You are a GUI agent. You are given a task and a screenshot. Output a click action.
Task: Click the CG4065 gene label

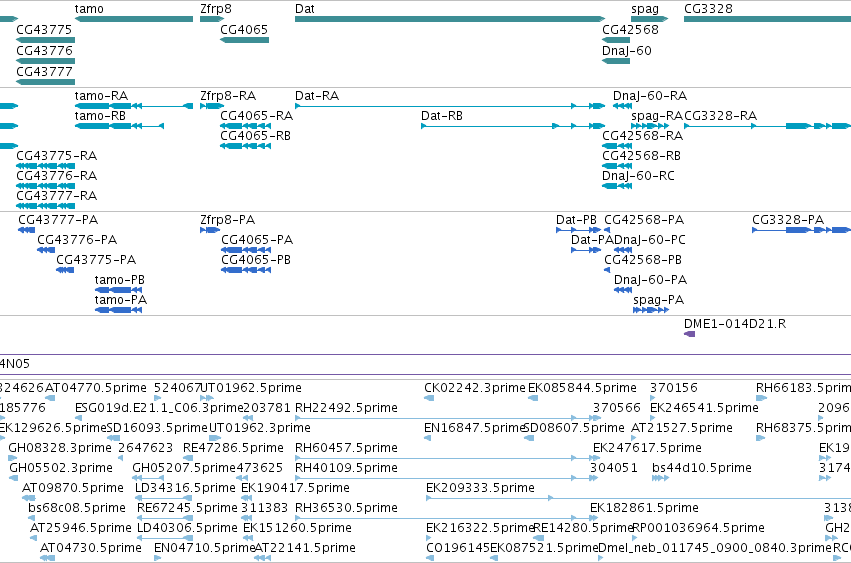(x=244, y=30)
